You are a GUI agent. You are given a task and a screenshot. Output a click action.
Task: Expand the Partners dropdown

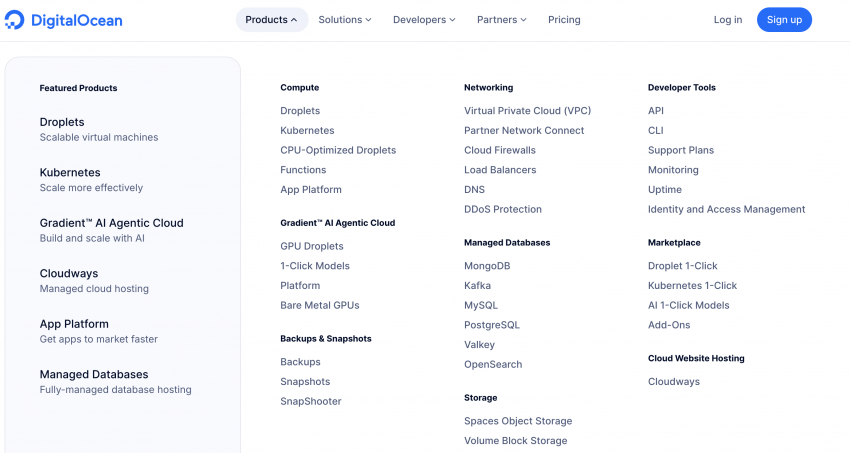(x=503, y=20)
